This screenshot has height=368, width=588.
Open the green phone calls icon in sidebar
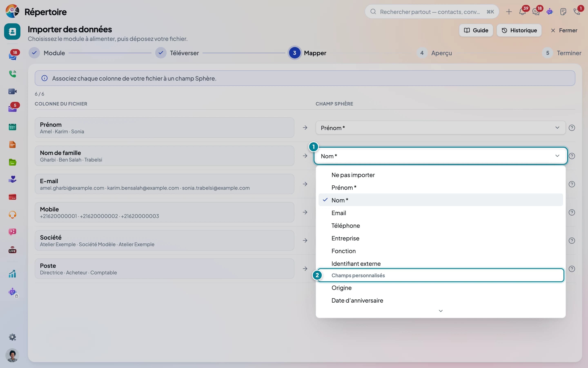(12, 74)
